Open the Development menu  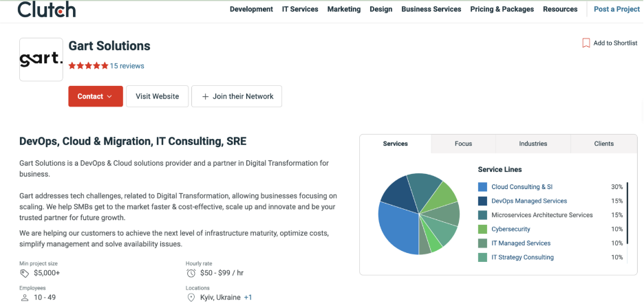click(251, 9)
